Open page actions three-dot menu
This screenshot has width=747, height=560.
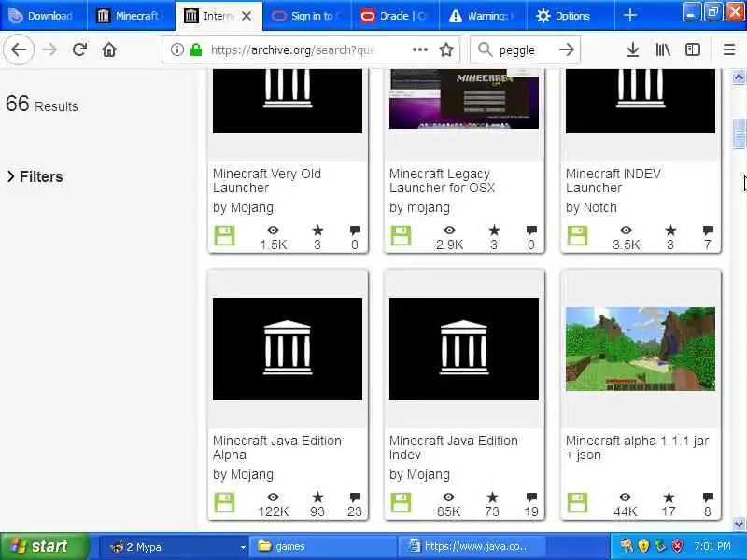coord(419,49)
